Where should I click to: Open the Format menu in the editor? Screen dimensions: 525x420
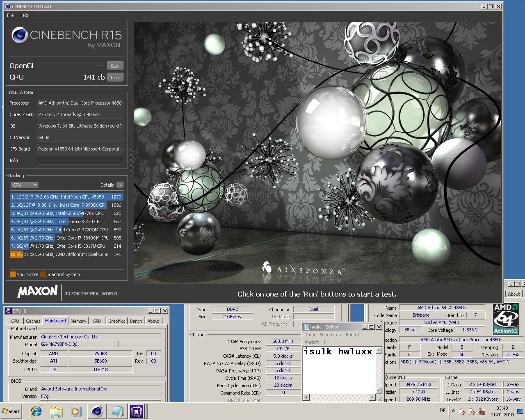tap(353, 335)
